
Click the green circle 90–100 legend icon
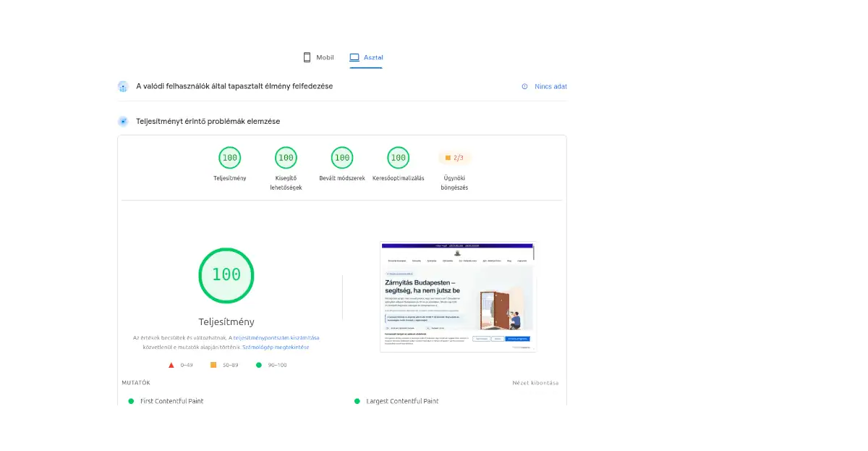point(259,365)
